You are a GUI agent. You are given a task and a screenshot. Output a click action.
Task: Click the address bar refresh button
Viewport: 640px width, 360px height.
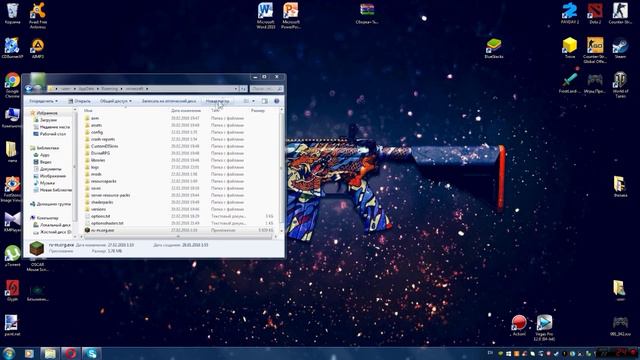point(243,89)
